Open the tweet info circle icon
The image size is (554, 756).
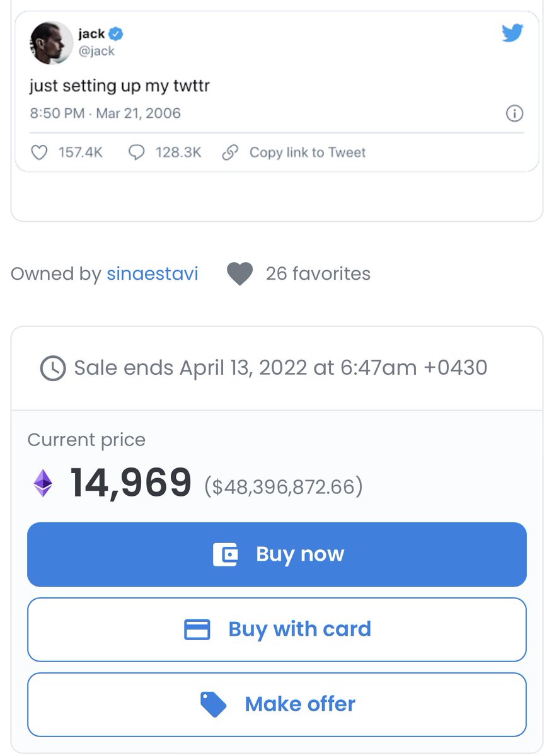tap(515, 113)
